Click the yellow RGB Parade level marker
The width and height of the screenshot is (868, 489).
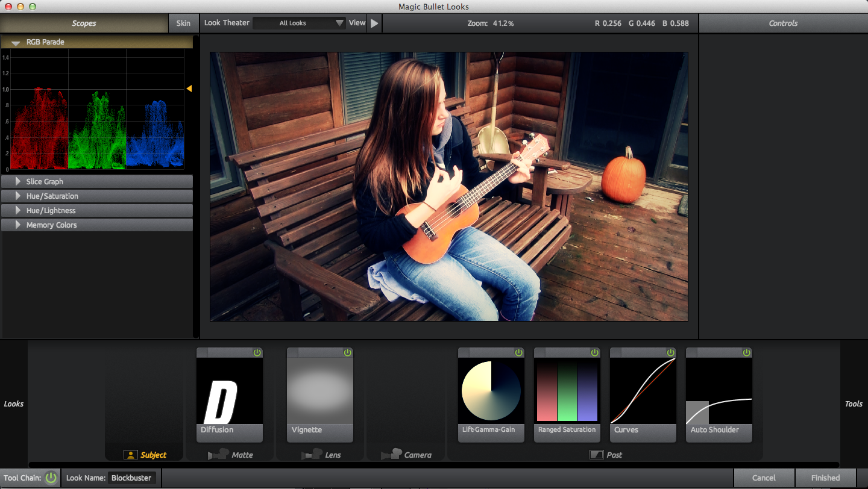point(189,89)
